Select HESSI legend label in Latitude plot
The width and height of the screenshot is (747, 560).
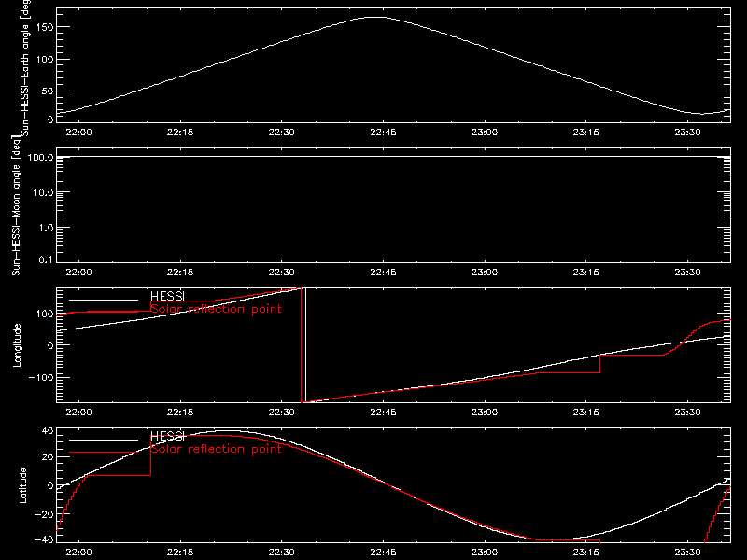click(167, 436)
